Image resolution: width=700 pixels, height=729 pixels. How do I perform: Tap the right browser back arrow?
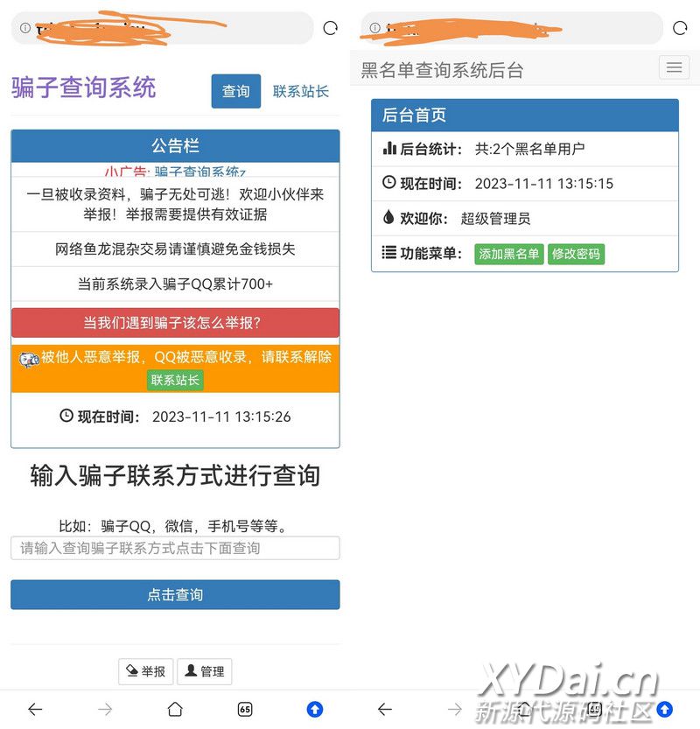pyautogui.click(x=385, y=709)
